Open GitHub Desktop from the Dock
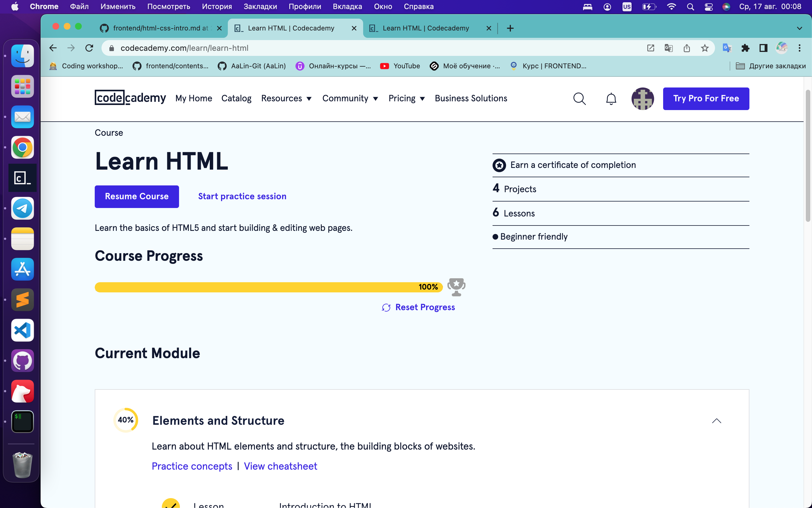The height and width of the screenshot is (508, 812). (x=23, y=361)
